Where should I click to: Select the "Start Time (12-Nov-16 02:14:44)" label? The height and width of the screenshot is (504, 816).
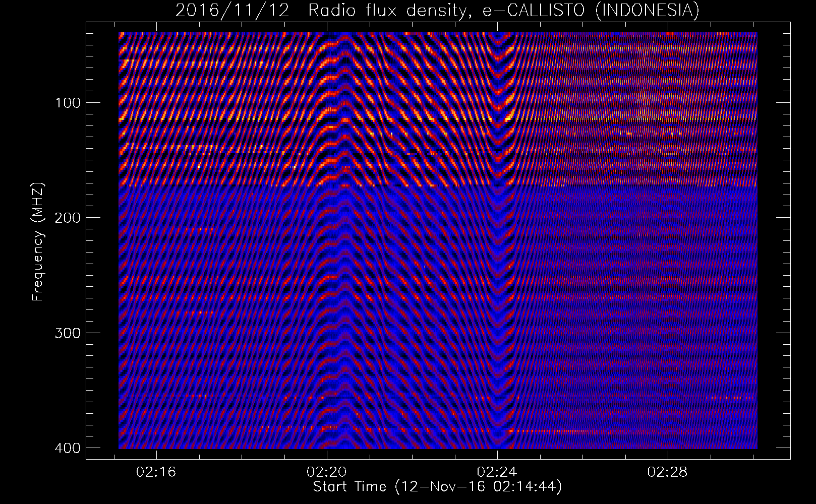(x=437, y=487)
